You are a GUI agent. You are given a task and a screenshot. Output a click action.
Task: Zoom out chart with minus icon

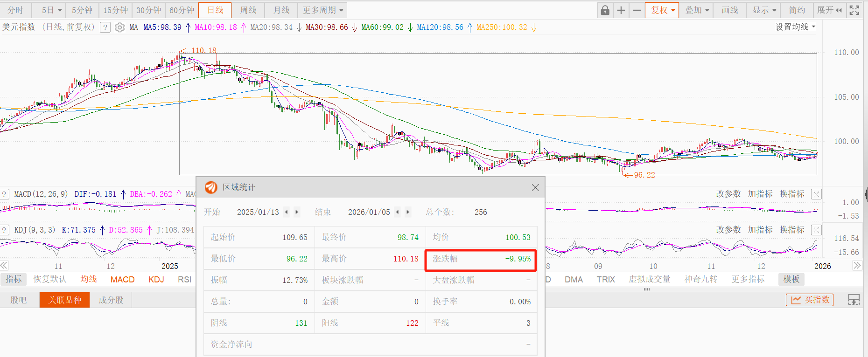click(x=637, y=10)
